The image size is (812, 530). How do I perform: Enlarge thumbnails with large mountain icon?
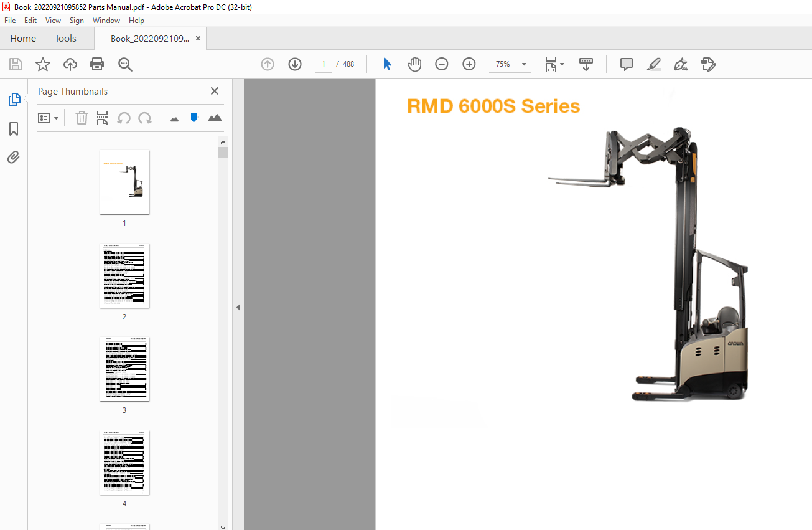click(x=215, y=118)
